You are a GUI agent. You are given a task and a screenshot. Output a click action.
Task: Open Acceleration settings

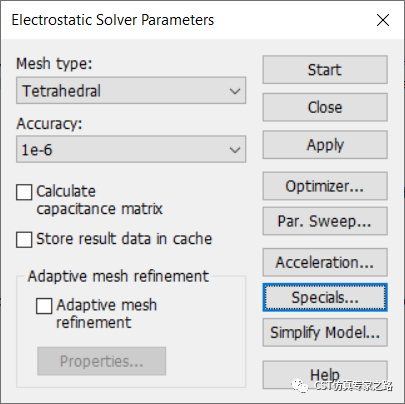(325, 262)
